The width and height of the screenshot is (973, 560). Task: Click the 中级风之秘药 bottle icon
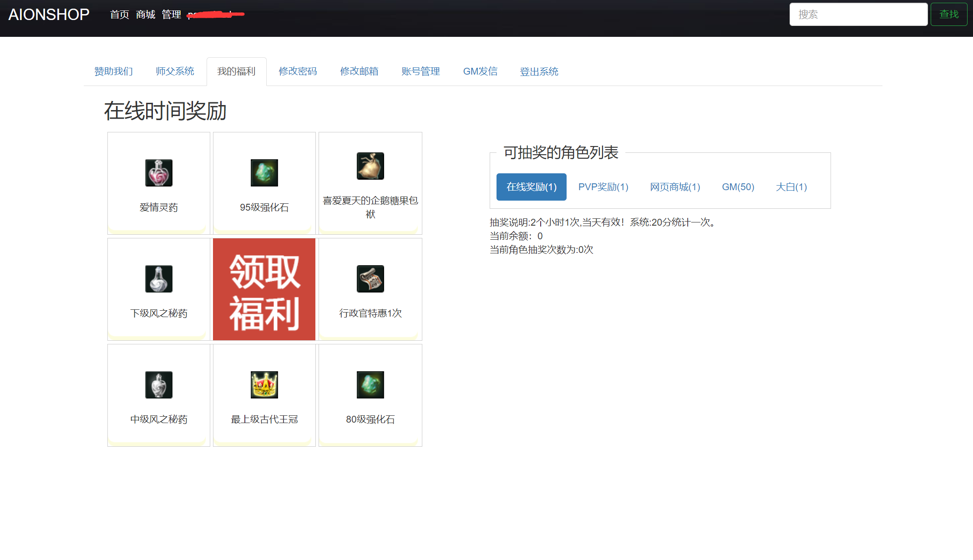tap(158, 385)
